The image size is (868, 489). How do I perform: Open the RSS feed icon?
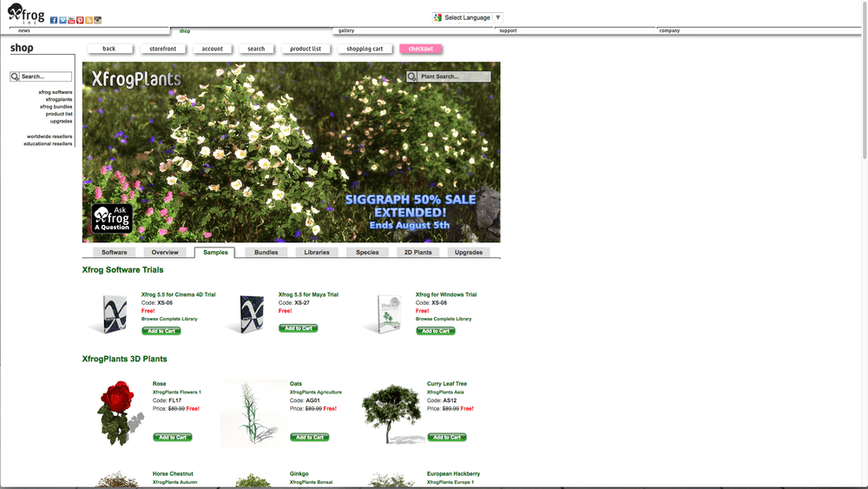tap(89, 20)
